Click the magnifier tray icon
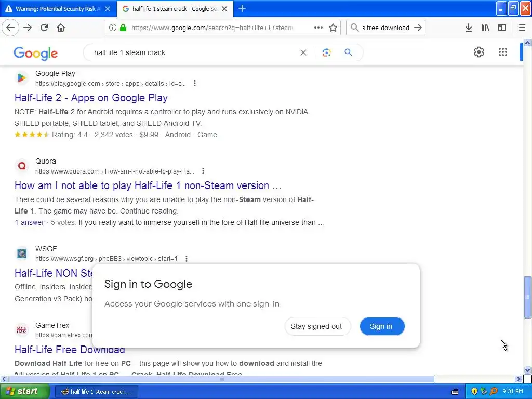532x399 pixels. tap(494, 392)
